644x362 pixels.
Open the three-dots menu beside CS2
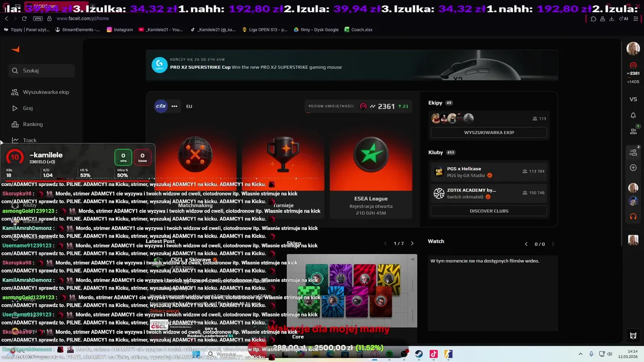174,106
